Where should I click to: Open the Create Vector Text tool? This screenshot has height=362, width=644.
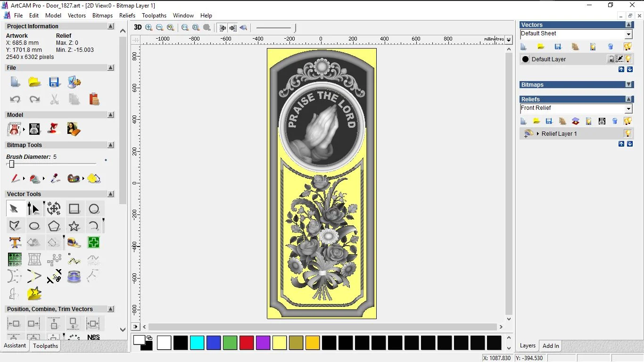[x=15, y=243]
